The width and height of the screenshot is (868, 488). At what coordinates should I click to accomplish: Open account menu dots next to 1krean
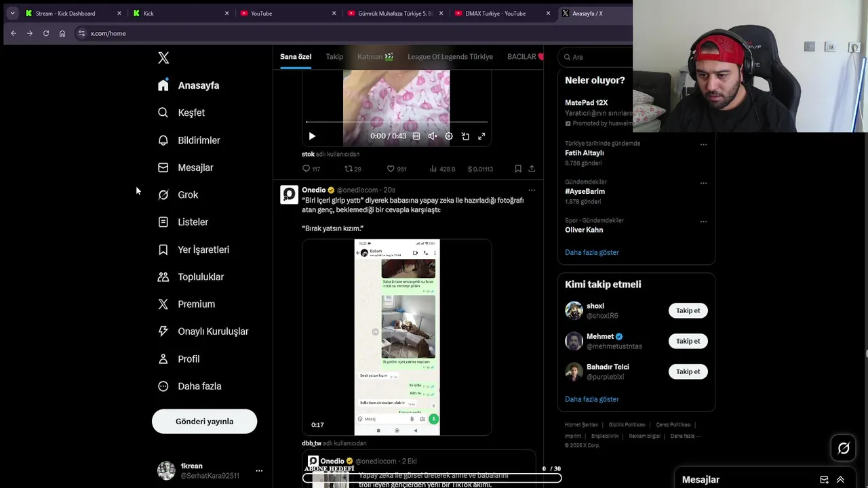(x=259, y=470)
